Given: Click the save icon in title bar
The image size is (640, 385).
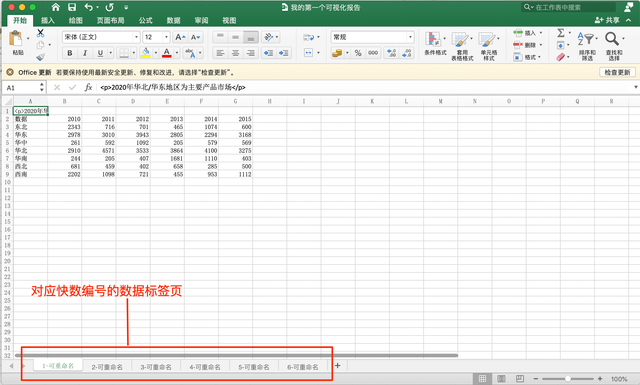Looking at the screenshot, I should (72, 7).
